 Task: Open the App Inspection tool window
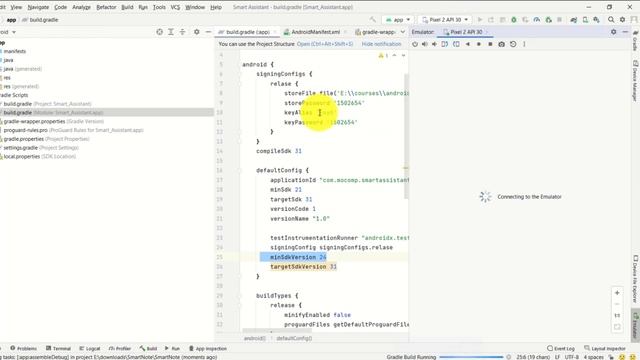(x=208, y=349)
